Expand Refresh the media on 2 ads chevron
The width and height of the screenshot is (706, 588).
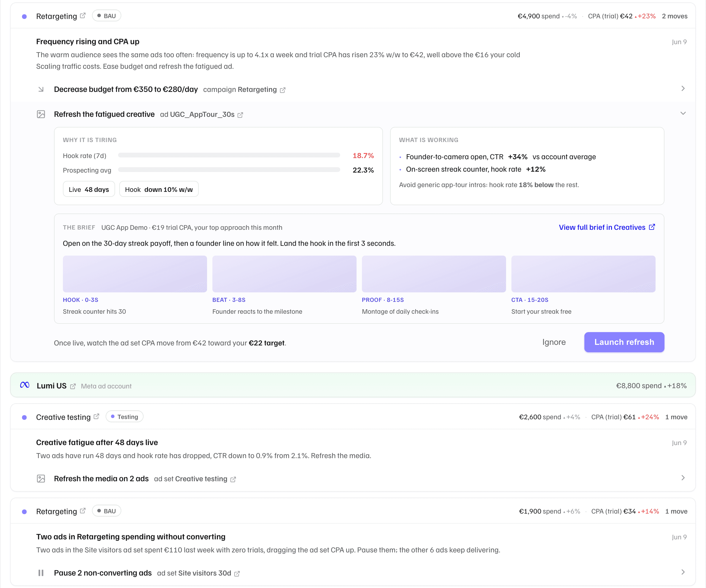click(x=683, y=478)
